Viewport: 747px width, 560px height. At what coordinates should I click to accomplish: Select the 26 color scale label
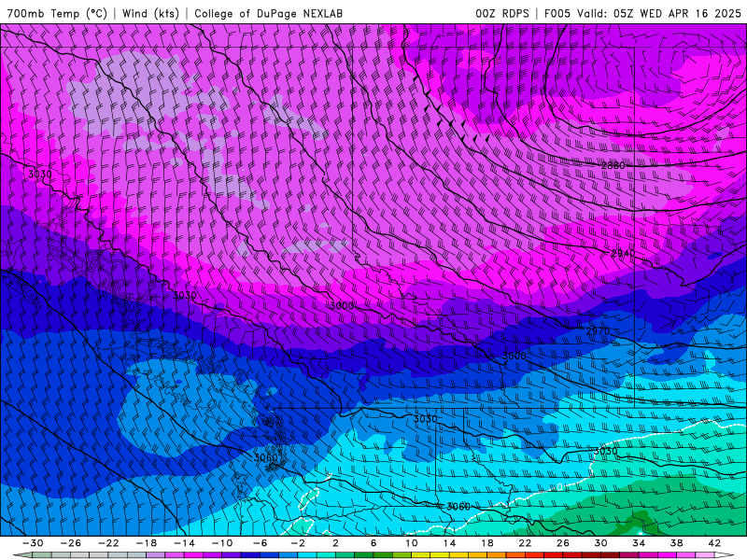tap(563, 543)
